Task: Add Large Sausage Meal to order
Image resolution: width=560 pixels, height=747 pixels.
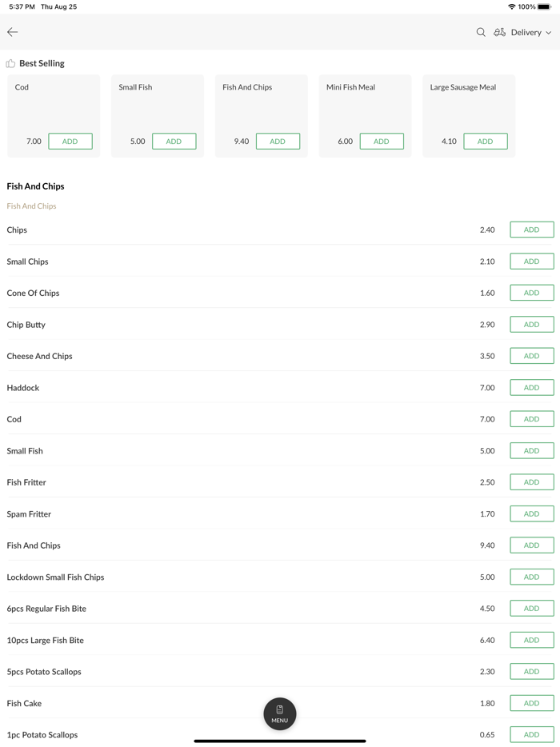Action: (486, 142)
